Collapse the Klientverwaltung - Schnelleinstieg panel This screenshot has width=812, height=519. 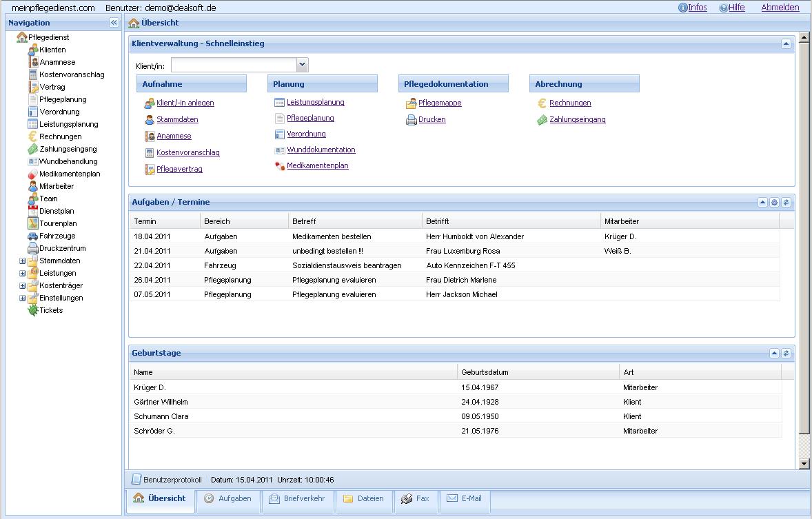pos(786,44)
